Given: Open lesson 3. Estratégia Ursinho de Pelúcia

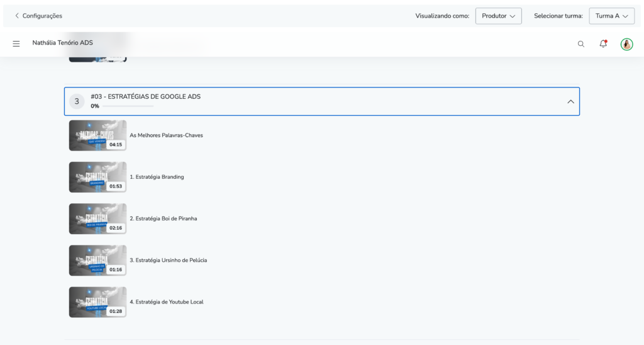Looking at the screenshot, I should coord(168,260).
